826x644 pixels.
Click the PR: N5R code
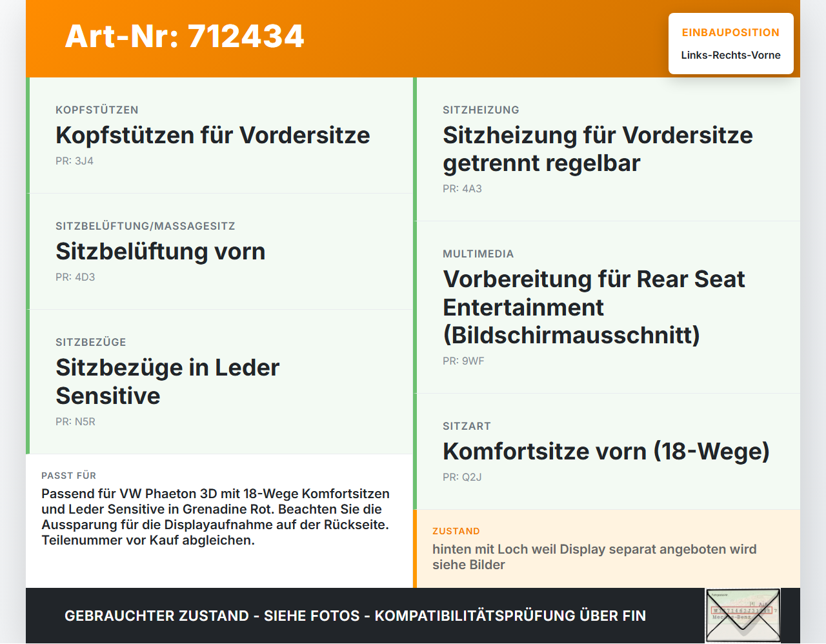tap(76, 421)
